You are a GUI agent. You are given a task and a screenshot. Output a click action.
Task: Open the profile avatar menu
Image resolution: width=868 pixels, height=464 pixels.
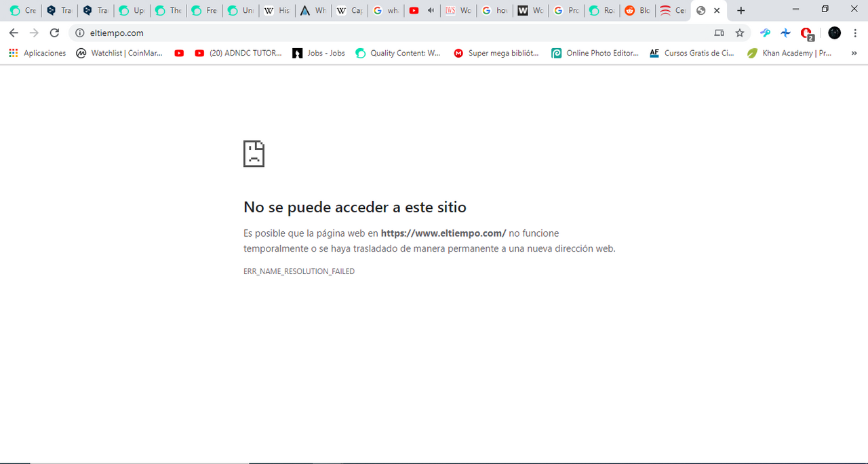tap(835, 33)
